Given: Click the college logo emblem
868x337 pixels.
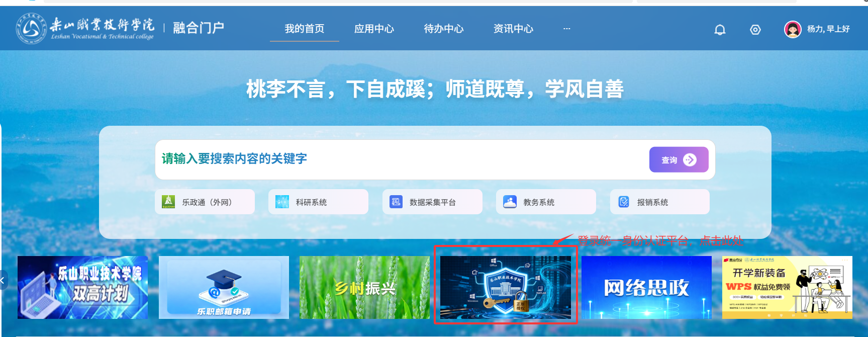Looking at the screenshot, I should point(31,28).
